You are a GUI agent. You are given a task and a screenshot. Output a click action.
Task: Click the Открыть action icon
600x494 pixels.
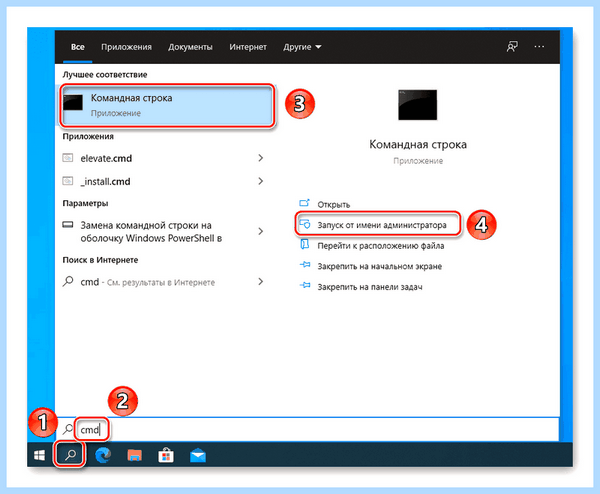pos(304,203)
